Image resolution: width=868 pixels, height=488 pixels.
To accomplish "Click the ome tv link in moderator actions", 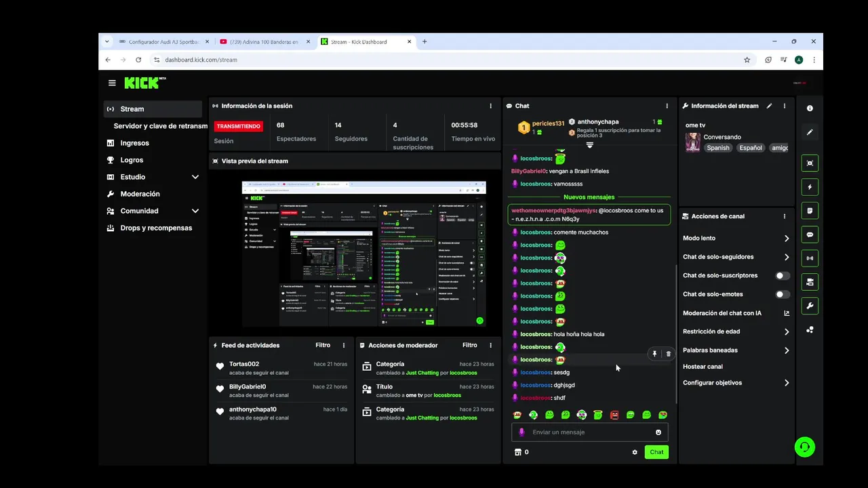I will pyautogui.click(x=415, y=395).
